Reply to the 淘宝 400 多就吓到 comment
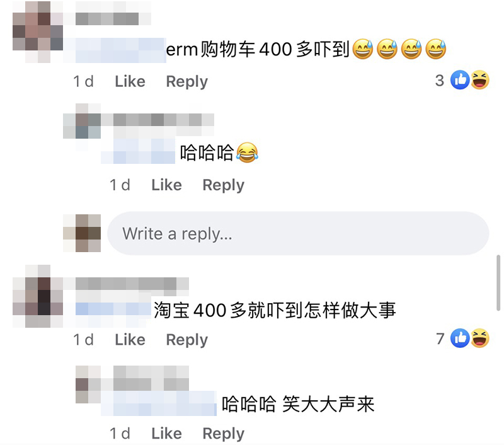This screenshot has height=445, width=504. (x=186, y=340)
